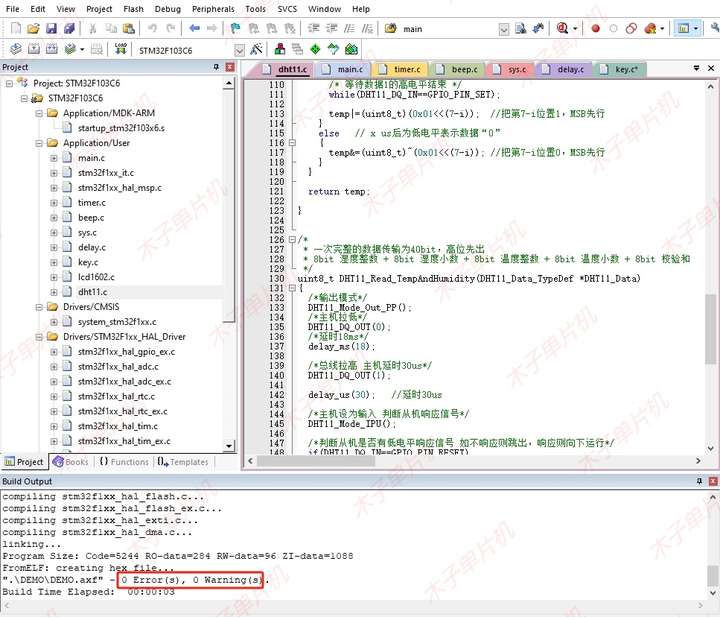Download to flash with the LOAD icon
The width and height of the screenshot is (720, 617).
(121, 49)
